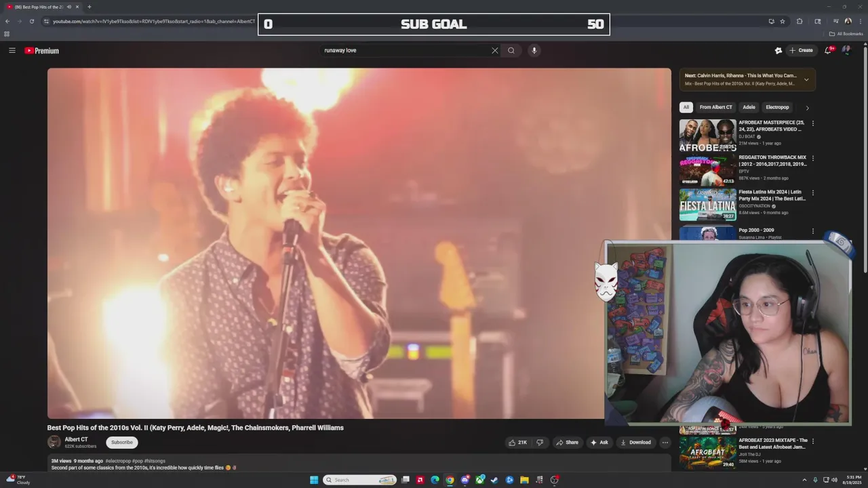Screen dimensions: 868x488
Task: Like the video with thumbs up
Action: coord(517,443)
